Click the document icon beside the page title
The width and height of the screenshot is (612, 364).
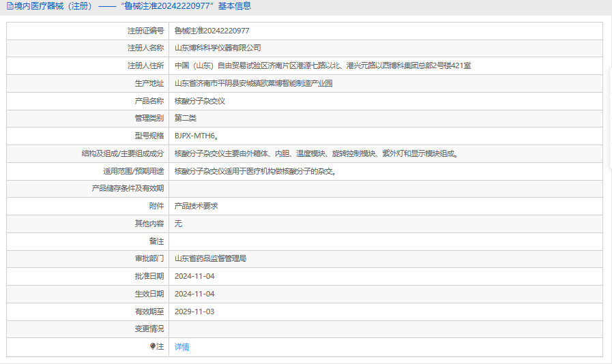click(x=10, y=6)
